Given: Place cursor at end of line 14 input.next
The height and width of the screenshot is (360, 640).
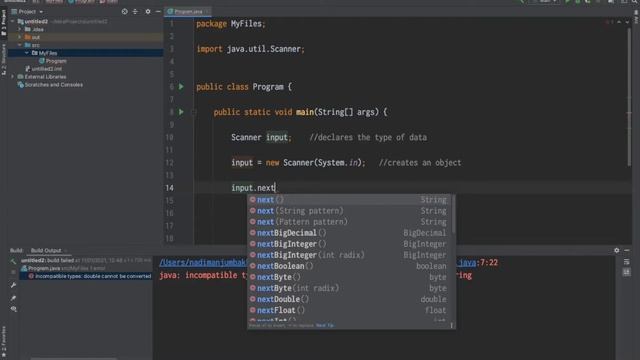Looking at the screenshot, I should 276,188.
